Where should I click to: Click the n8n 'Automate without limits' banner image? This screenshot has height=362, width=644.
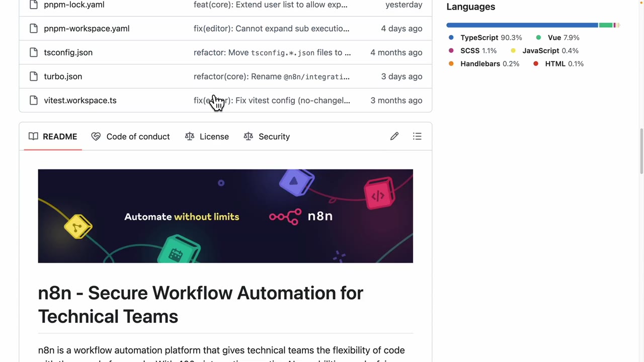225,216
